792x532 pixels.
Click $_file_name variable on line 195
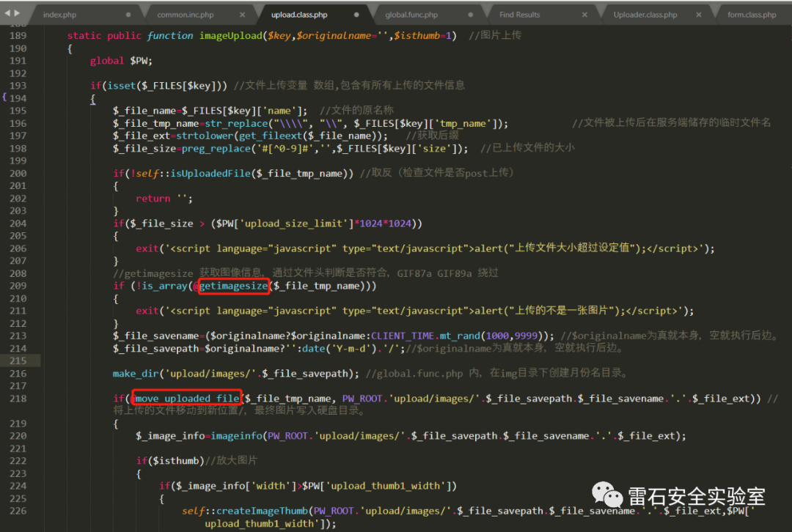[144, 111]
